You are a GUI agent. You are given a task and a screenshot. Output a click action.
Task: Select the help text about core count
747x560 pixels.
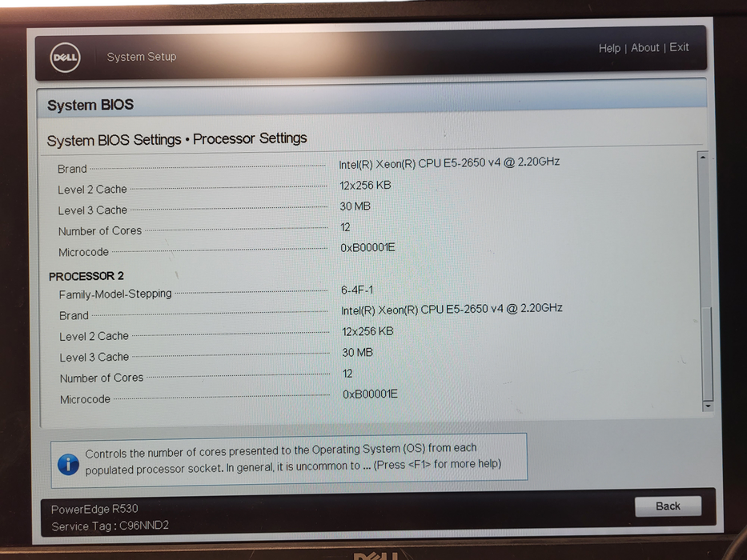[x=293, y=458]
